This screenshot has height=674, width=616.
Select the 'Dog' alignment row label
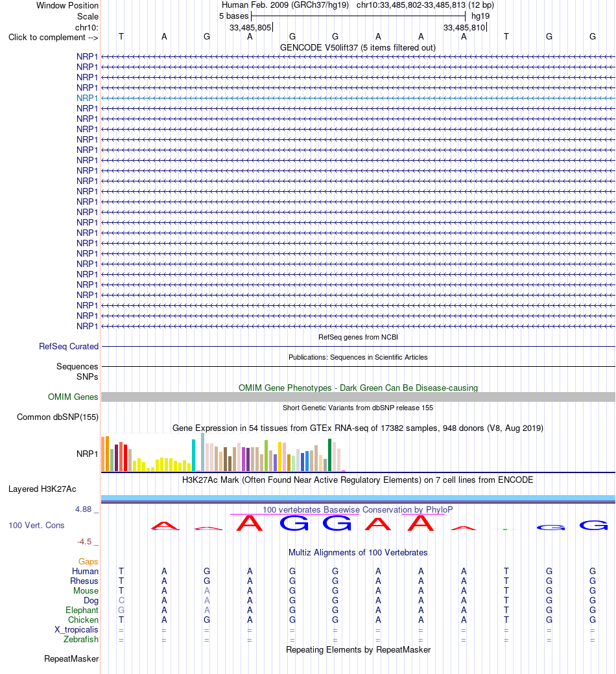pos(91,601)
